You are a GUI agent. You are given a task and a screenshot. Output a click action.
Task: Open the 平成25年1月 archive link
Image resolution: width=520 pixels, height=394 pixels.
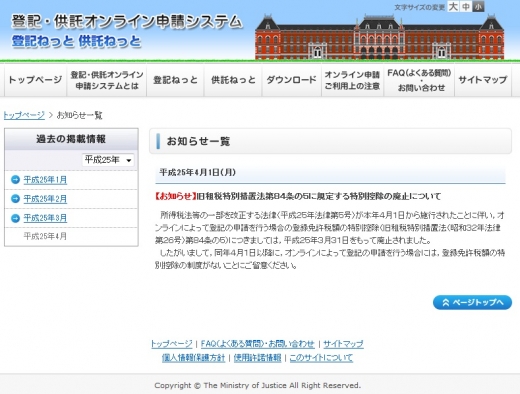[45, 180]
